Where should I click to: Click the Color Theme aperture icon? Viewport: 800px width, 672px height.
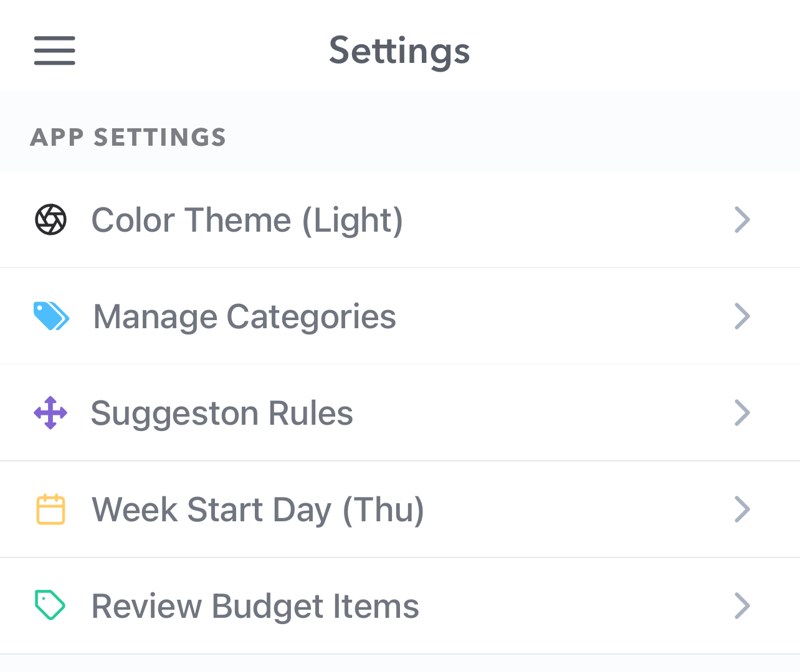click(x=50, y=219)
